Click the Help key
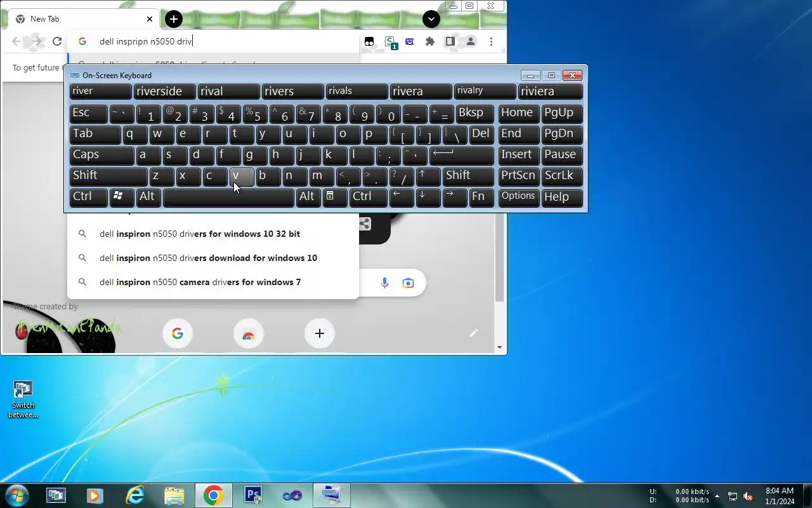Screen dimensions: 812x508 (x=562, y=197)
